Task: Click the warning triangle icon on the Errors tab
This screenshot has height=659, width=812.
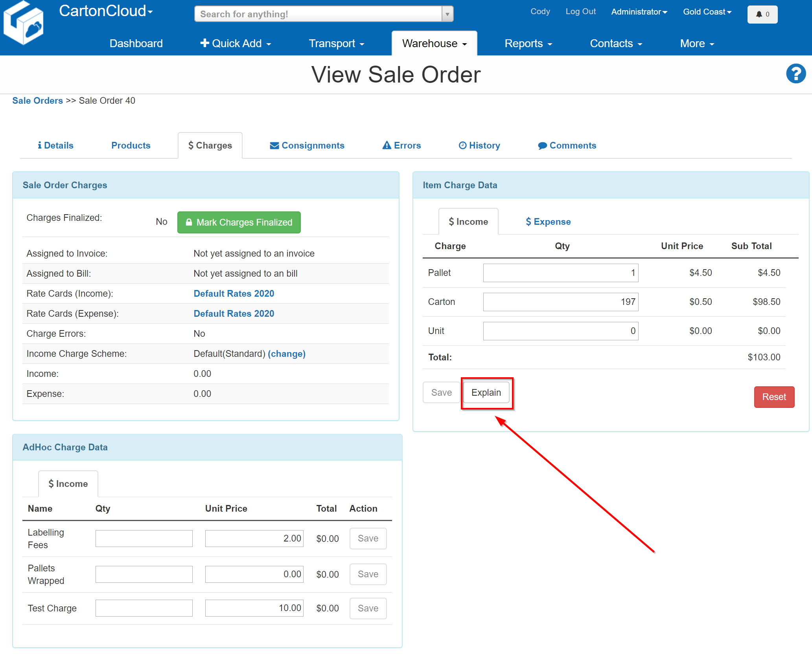Action: (x=387, y=145)
